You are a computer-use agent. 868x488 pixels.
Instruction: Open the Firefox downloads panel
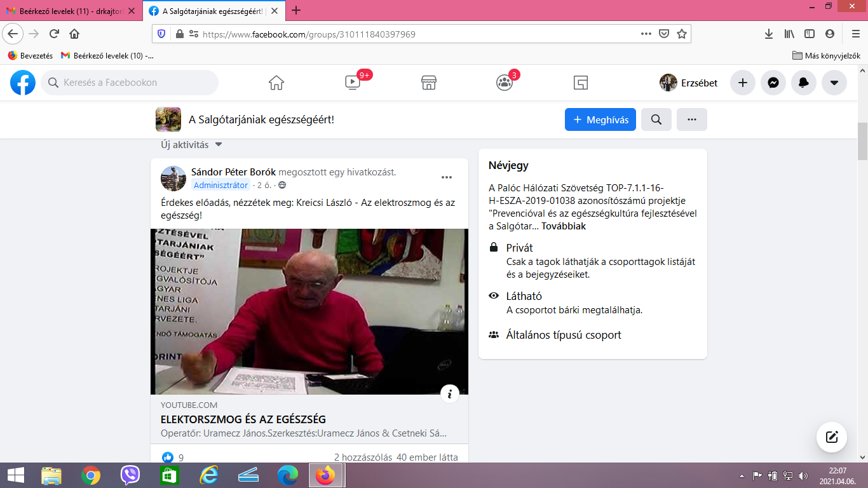769,34
